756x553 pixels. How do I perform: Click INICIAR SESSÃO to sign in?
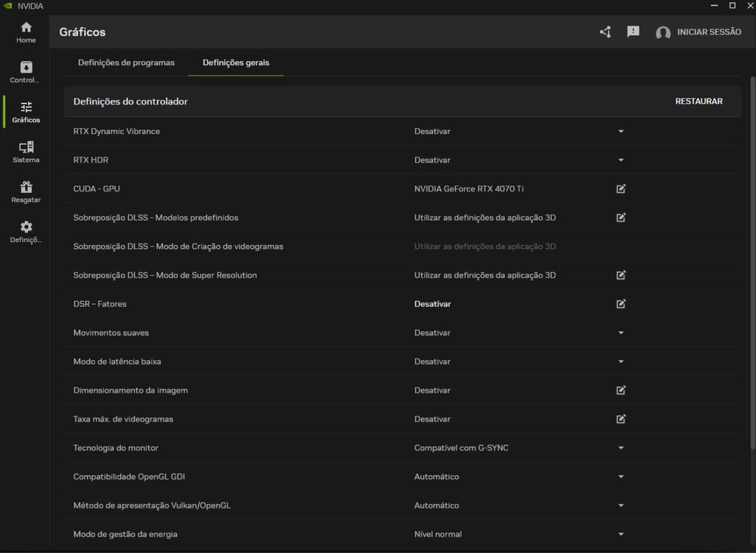point(709,32)
